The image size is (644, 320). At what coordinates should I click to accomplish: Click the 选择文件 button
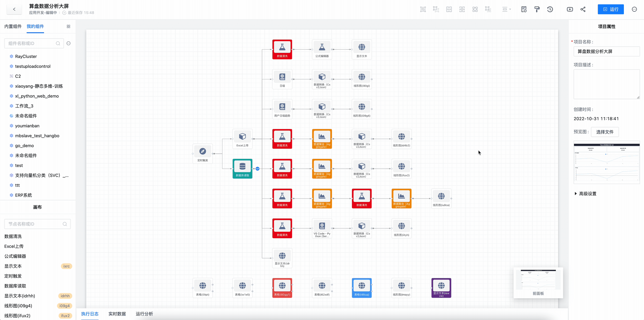tap(605, 132)
